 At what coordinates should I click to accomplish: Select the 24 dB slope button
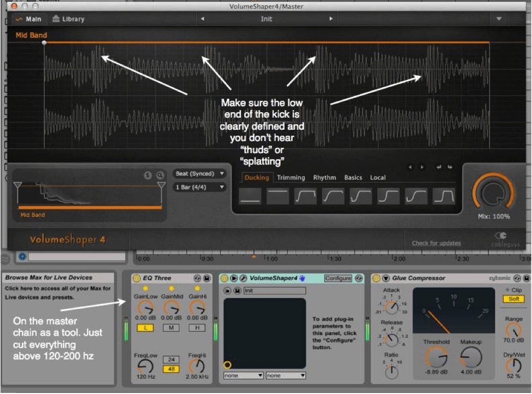coord(171,360)
